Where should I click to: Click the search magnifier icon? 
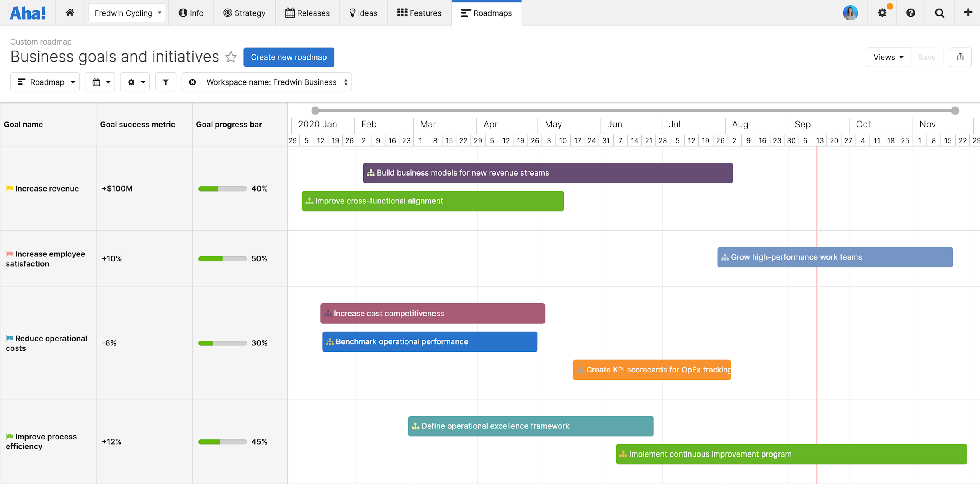point(940,13)
